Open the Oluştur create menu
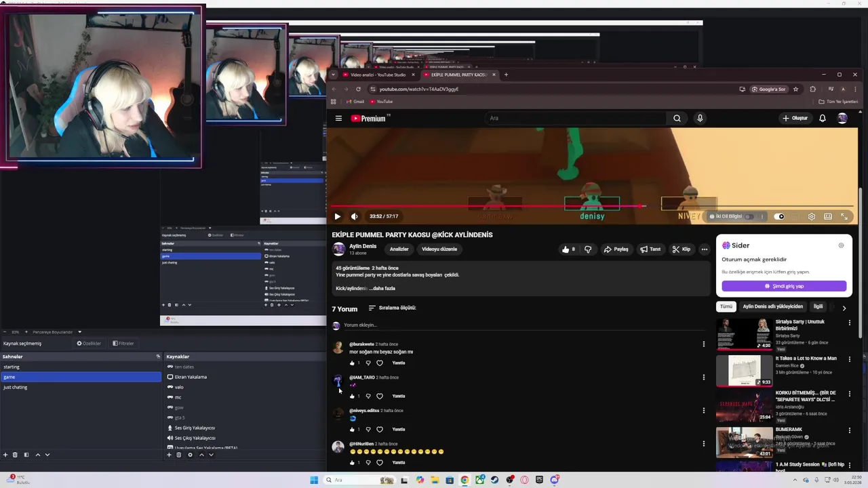This screenshot has height=488, width=868. pyautogui.click(x=795, y=118)
